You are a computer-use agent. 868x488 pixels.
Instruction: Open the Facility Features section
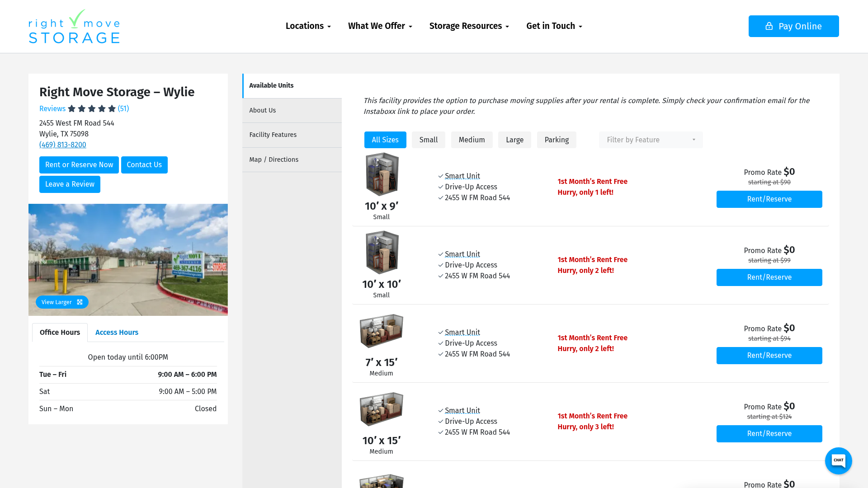tap(273, 135)
